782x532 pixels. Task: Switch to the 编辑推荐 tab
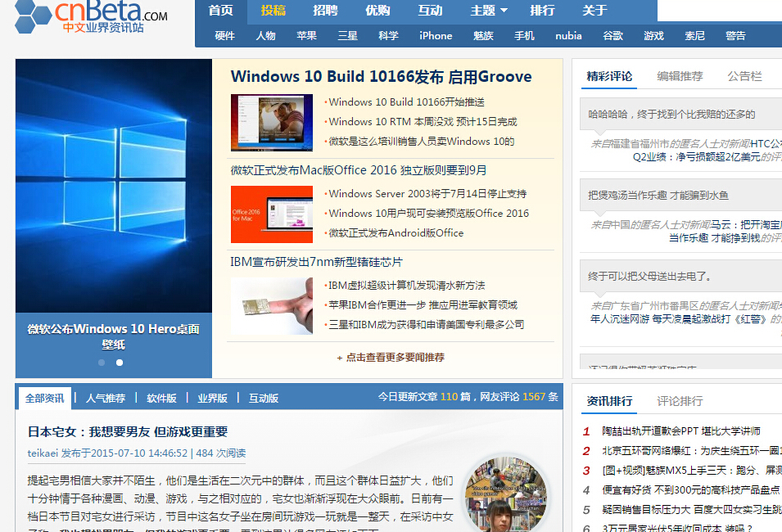click(x=680, y=76)
